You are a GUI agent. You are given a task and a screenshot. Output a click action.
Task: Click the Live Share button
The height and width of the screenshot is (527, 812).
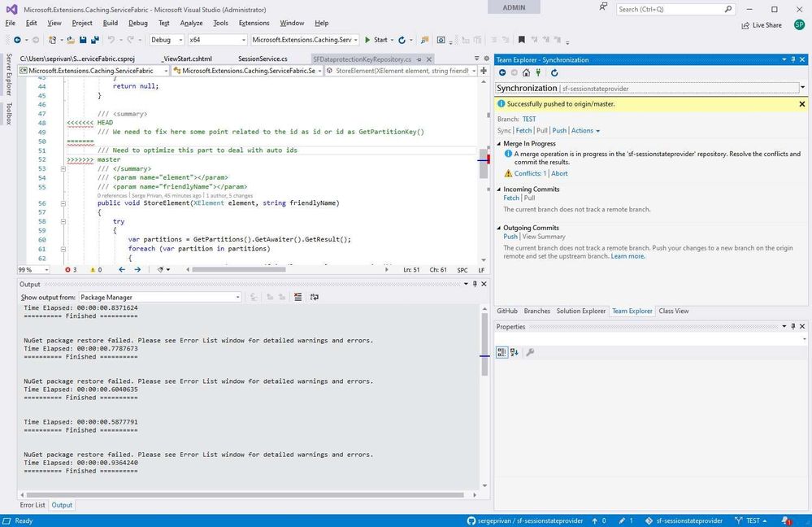tap(762, 25)
